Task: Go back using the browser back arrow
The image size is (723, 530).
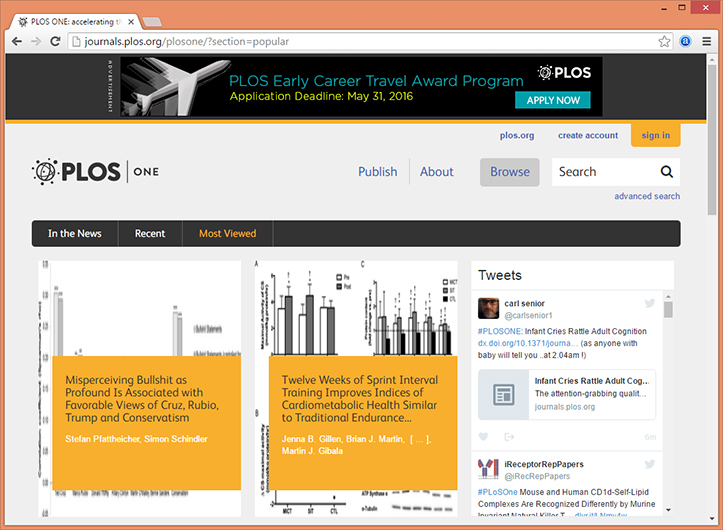Action: (17, 42)
